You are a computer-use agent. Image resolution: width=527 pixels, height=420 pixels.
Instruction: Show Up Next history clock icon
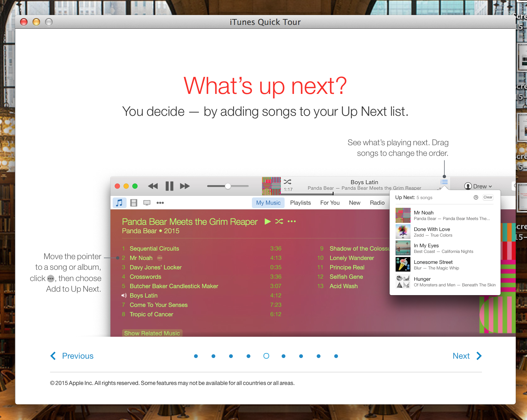coord(476,197)
